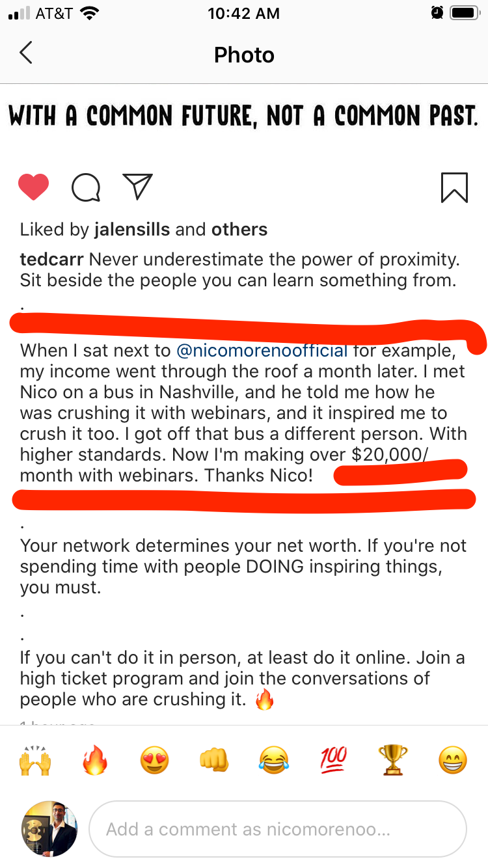The width and height of the screenshot is (488, 868).
Task: Insert trophy emoji reaction
Action: pos(393,760)
